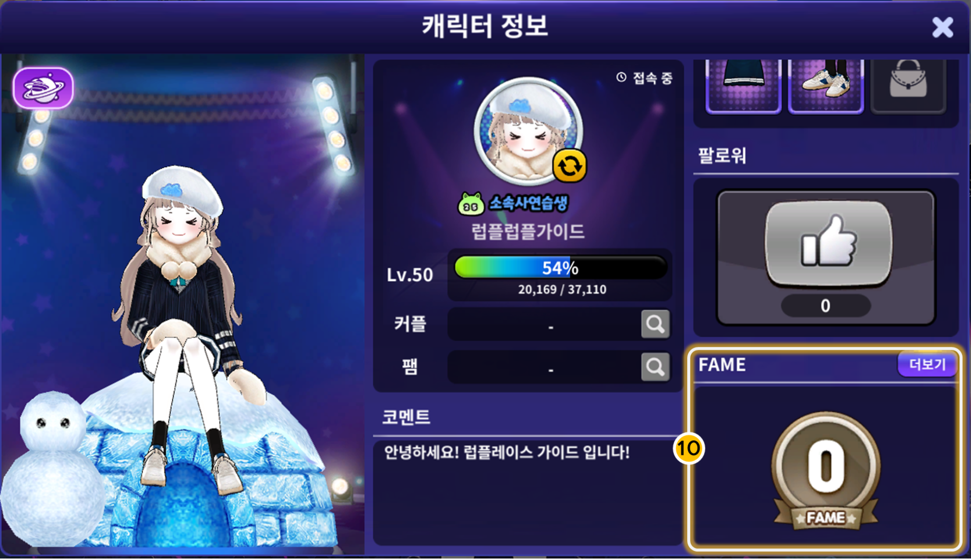971x560 pixels.
Task: Click the 접속 중 status indicator
Action: tap(645, 78)
